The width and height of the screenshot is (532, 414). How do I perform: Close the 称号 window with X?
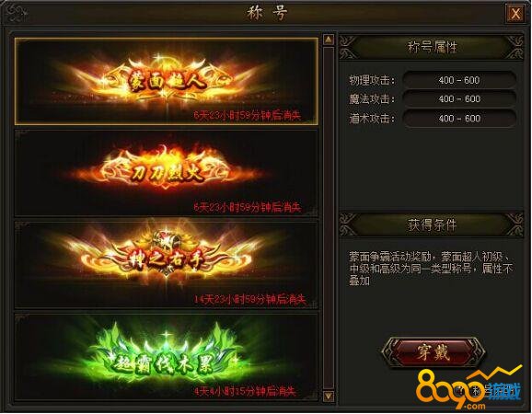tap(515, 14)
